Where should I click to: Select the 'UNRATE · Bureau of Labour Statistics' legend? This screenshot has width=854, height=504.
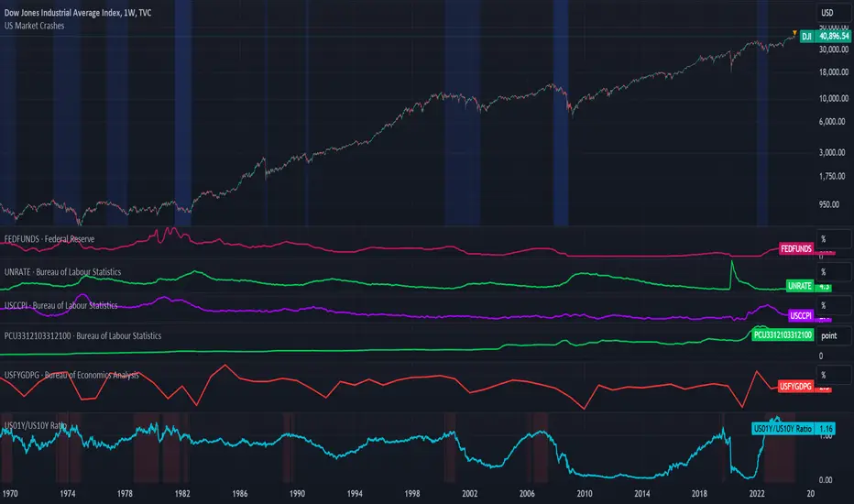coord(62,272)
